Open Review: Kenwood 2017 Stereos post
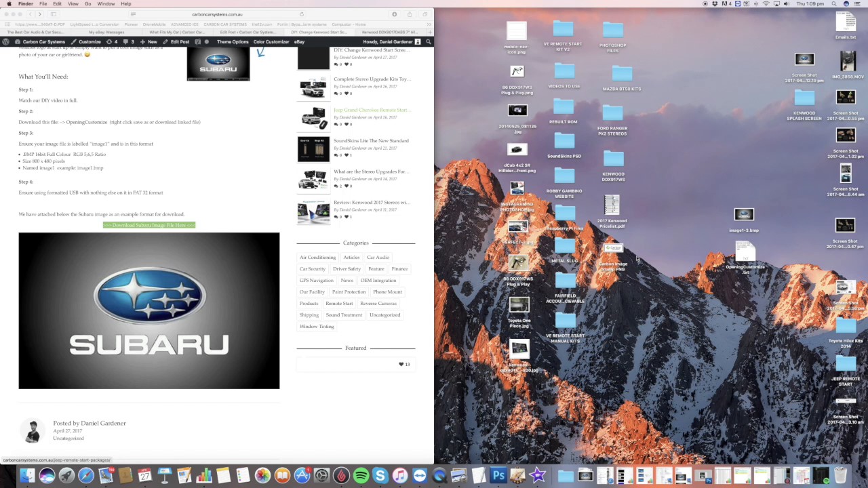This screenshot has height=488, width=868. point(372,203)
